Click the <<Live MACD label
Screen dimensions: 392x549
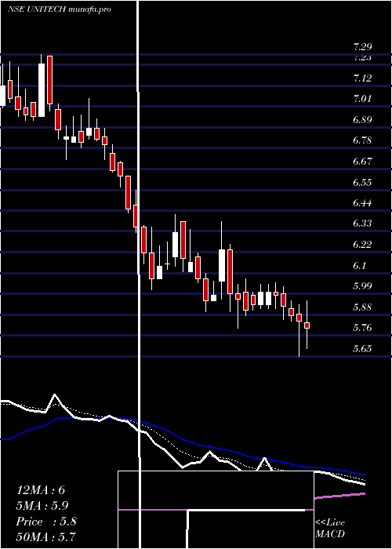pos(330,528)
